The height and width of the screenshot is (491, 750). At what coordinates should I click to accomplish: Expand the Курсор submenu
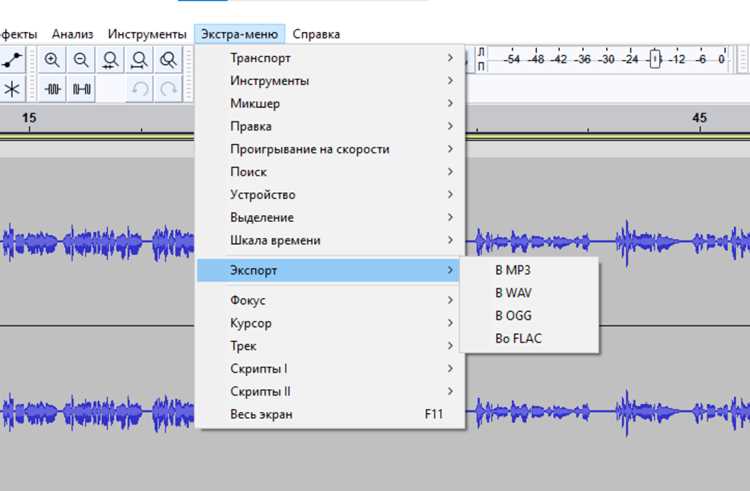coord(330,323)
